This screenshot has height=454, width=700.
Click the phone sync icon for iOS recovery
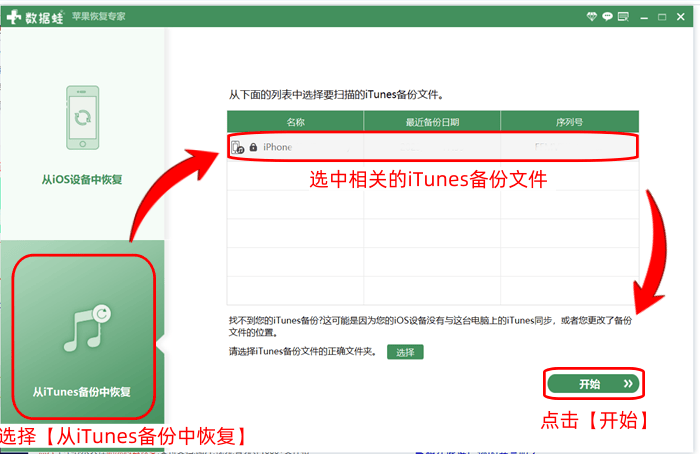click(82, 117)
